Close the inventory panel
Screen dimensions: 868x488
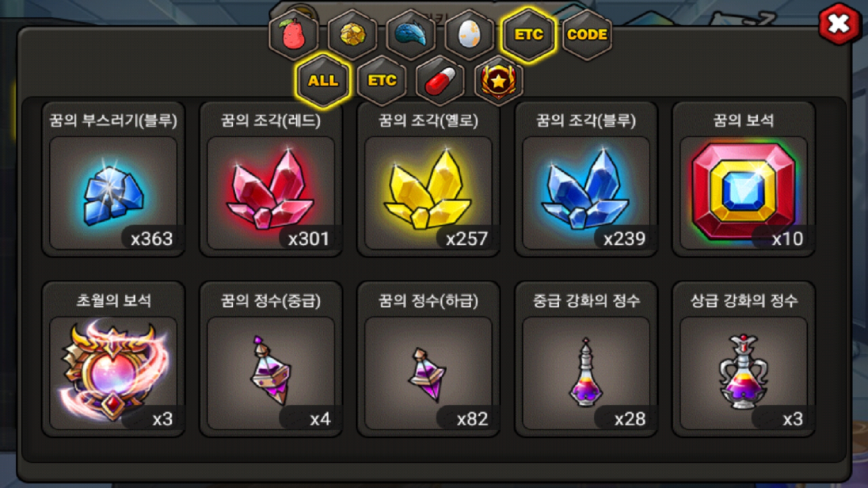coord(839,23)
